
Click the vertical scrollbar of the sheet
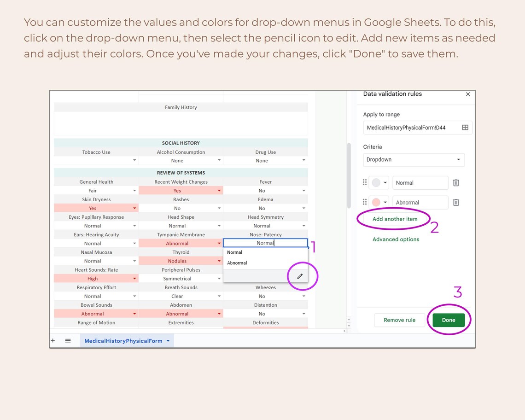349,175
